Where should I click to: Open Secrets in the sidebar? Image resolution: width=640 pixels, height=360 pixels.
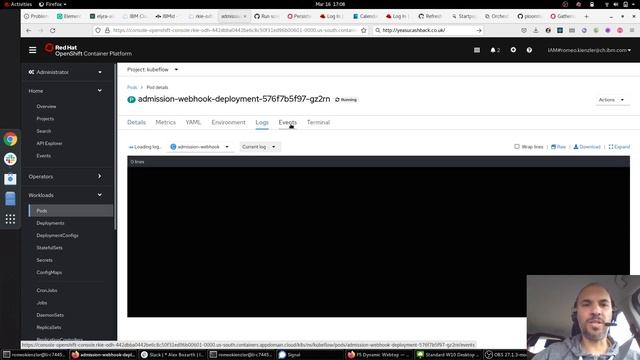44,260
